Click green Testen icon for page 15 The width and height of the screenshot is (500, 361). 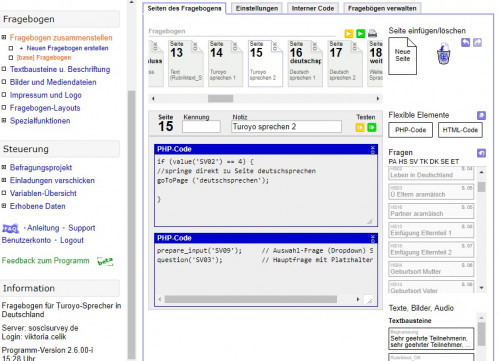pos(372,127)
